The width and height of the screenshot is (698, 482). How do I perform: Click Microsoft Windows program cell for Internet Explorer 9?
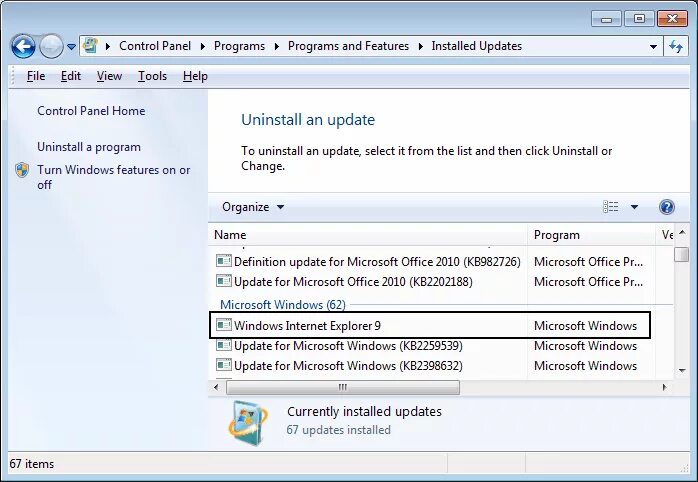585,326
